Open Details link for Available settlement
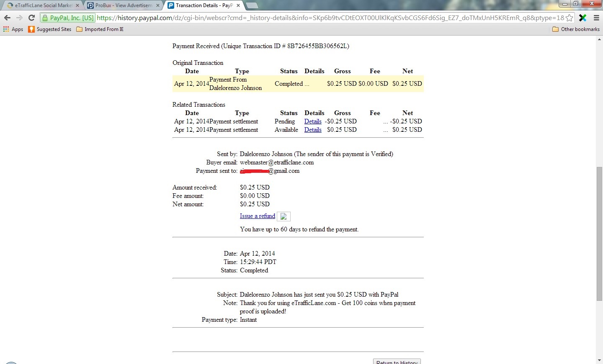Screen dimensions: 603x364 [313, 130]
